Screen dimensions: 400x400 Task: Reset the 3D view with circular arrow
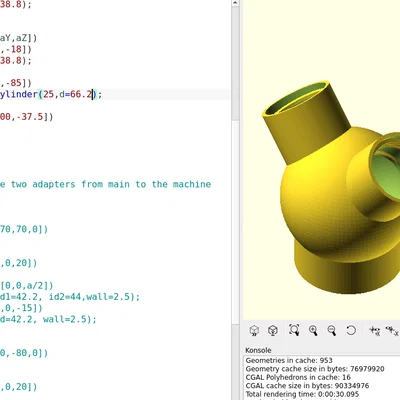click(351, 330)
